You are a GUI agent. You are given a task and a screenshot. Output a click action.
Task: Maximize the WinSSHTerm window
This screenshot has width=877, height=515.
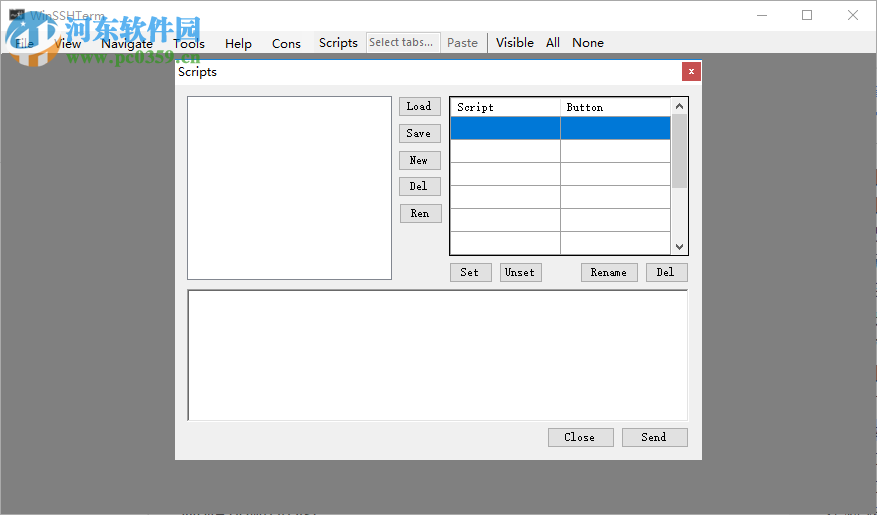[x=807, y=15]
